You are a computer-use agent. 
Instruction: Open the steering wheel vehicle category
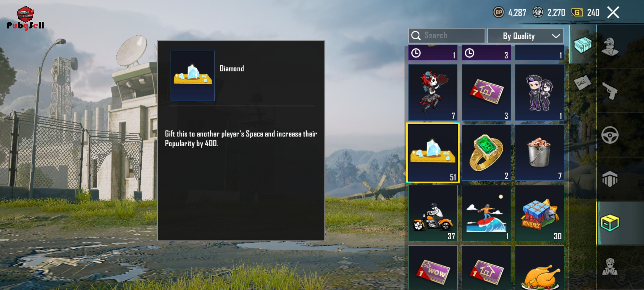(610, 135)
